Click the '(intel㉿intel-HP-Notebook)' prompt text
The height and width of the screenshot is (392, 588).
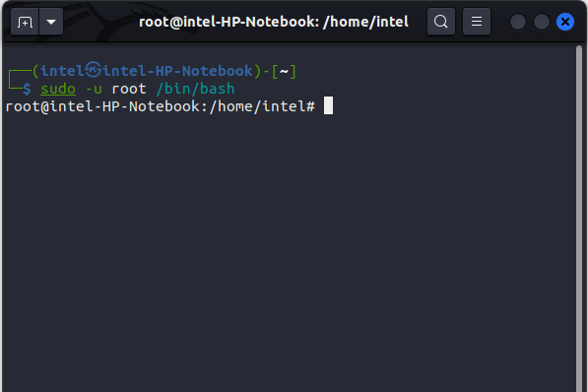146,71
